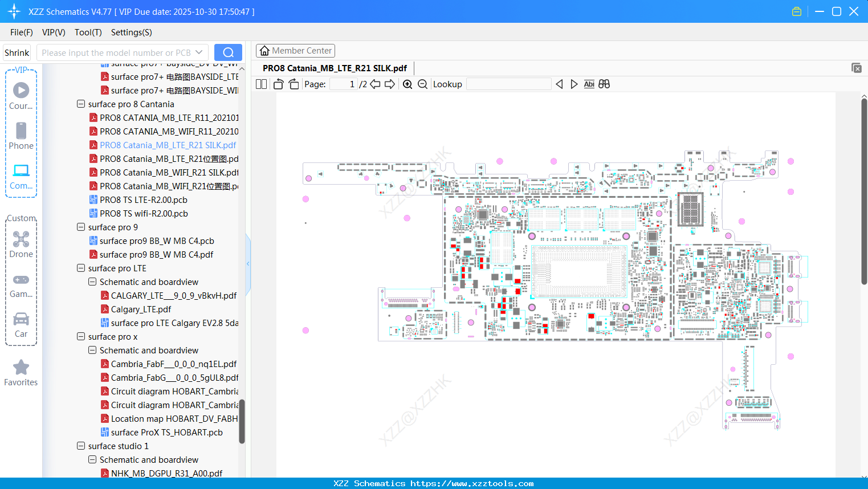Open the Tool(T) menu
This screenshot has height=489, width=868.
88,32
